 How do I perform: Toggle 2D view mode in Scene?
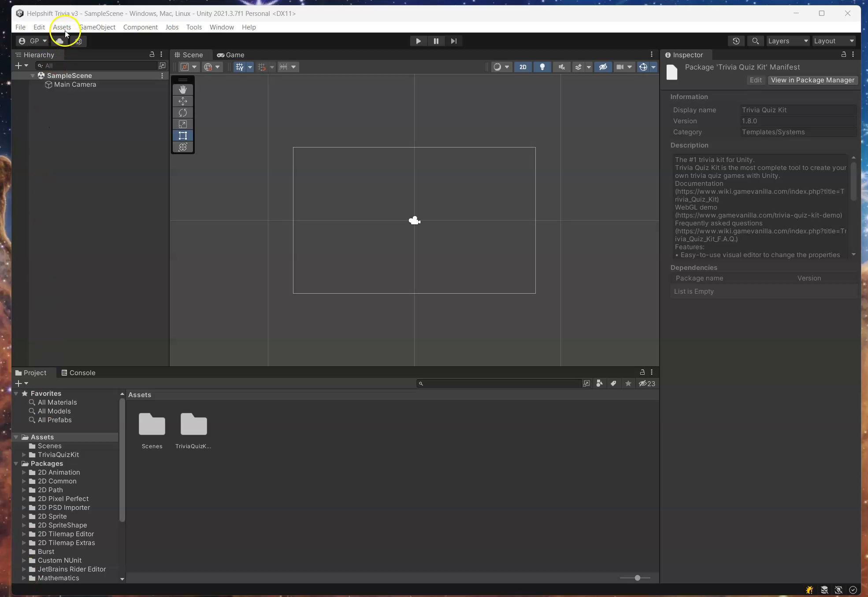pos(523,67)
